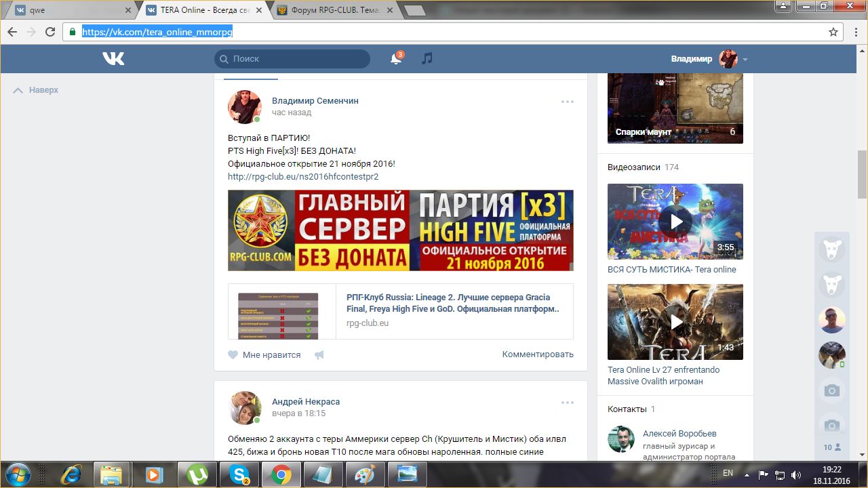Open Chrome menu button
This screenshot has width=868, height=488.
[854, 32]
